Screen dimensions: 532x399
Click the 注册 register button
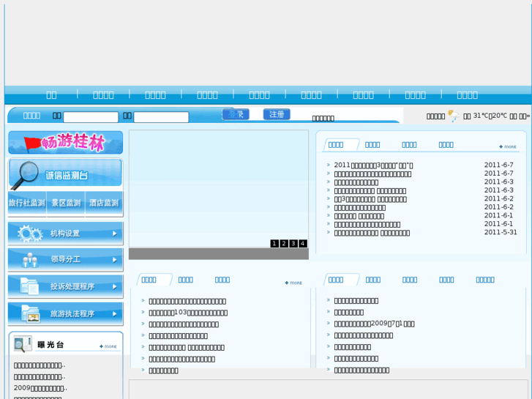point(277,114)
